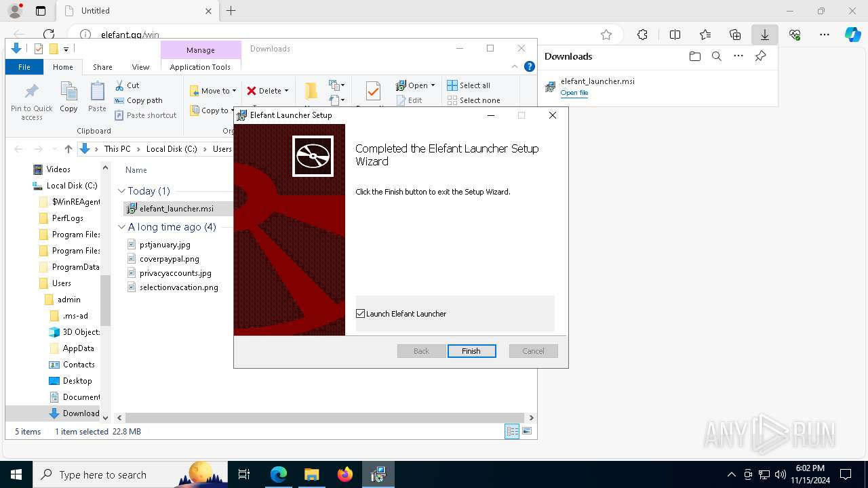Viewport: 868px width, 488px height.
Task: Collapse the A long time ago group
Action: coord(122,227)
